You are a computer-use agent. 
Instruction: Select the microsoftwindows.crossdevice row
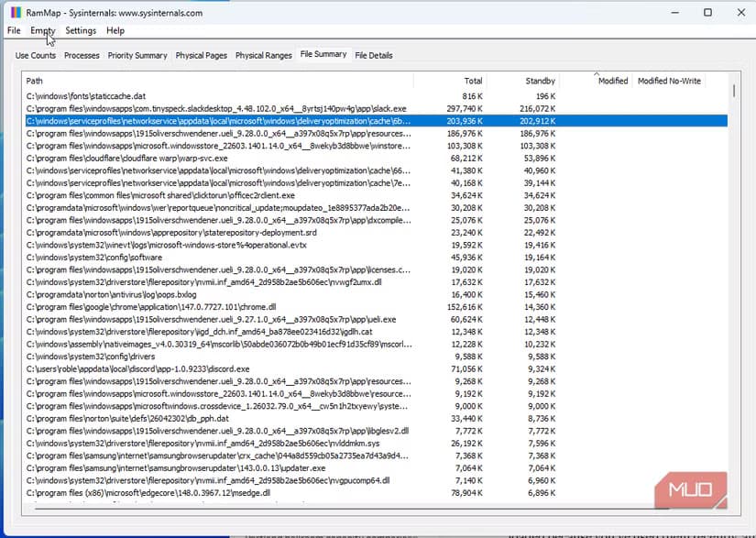pos(376,406)
